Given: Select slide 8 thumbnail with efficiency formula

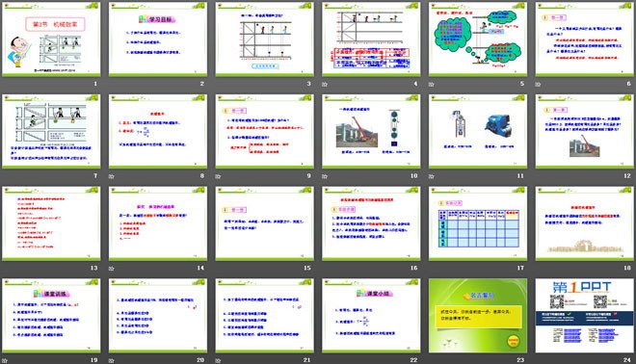Looking at the screenshot, I should pos(158,131).
